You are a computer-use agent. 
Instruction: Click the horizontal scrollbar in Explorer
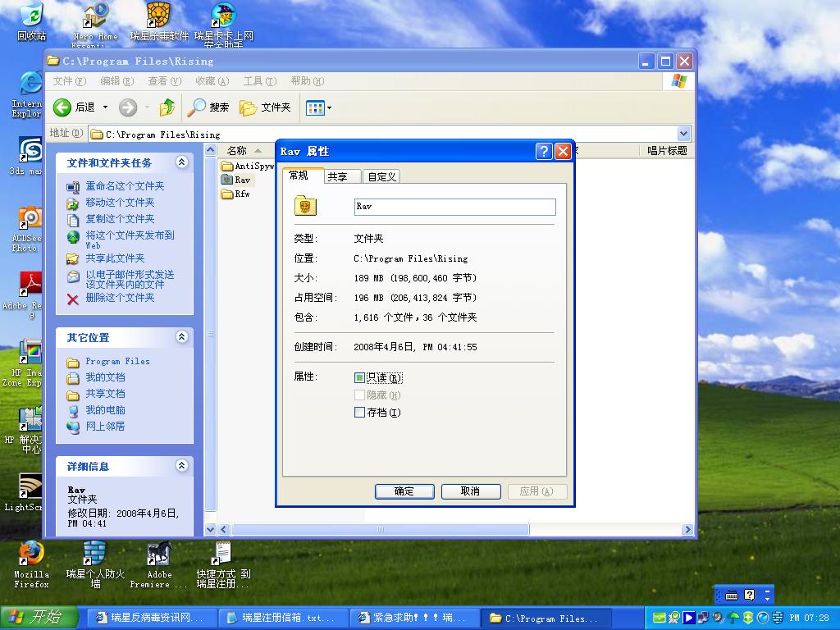tap(380, 529)
